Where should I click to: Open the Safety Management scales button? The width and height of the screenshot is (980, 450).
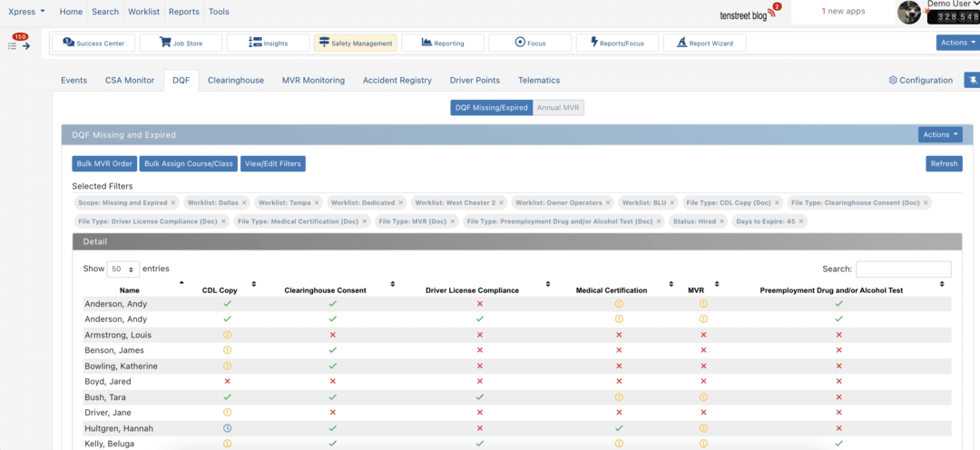click(355, 43)
